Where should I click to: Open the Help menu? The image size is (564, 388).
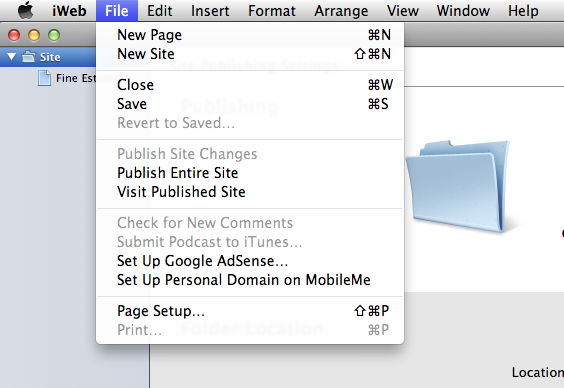523,11
